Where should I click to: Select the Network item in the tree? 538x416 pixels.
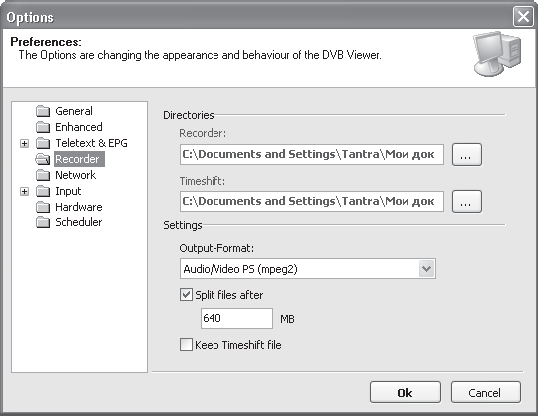point(75,175)
